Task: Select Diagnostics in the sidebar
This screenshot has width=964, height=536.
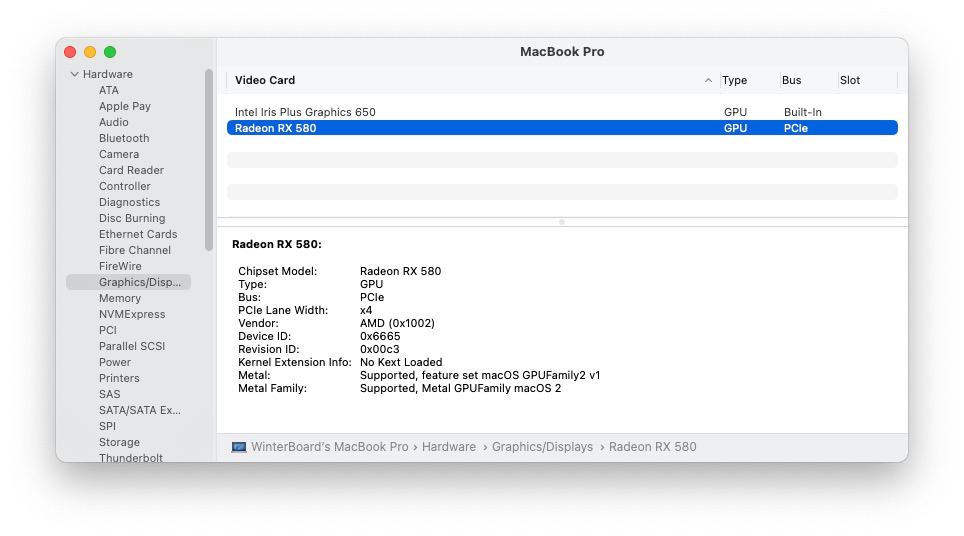Action: 129,202
